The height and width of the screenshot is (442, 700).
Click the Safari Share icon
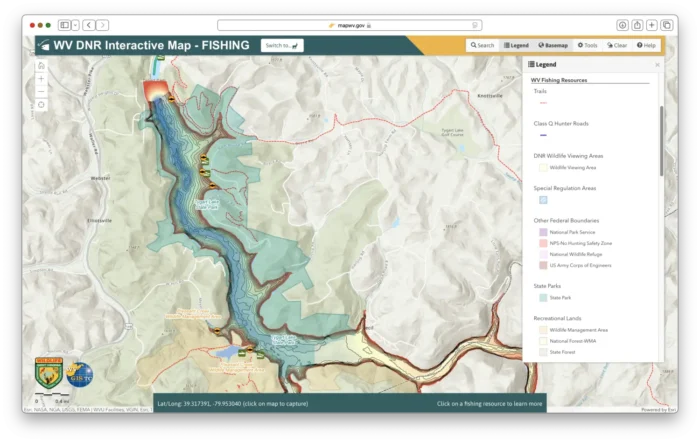click(637, 25)
